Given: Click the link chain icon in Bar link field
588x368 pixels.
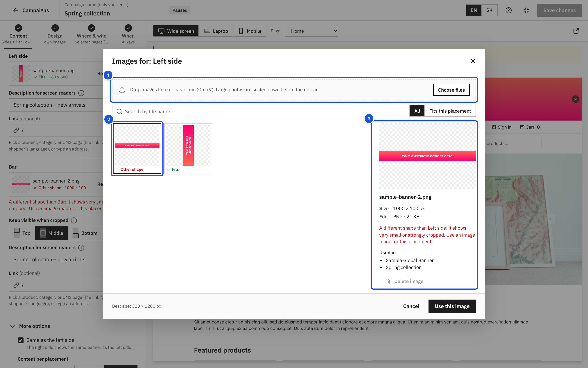Looking at the screenshot, I should 16,285.
